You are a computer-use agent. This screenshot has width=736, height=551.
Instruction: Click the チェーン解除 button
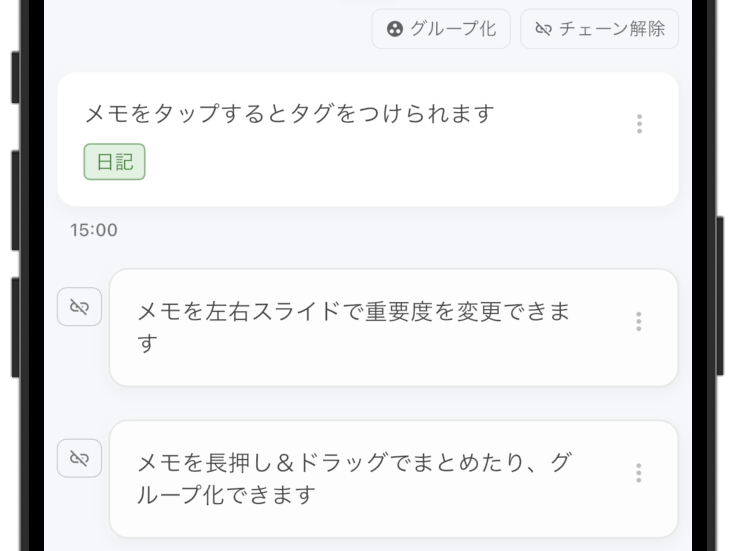click(599, 29)
